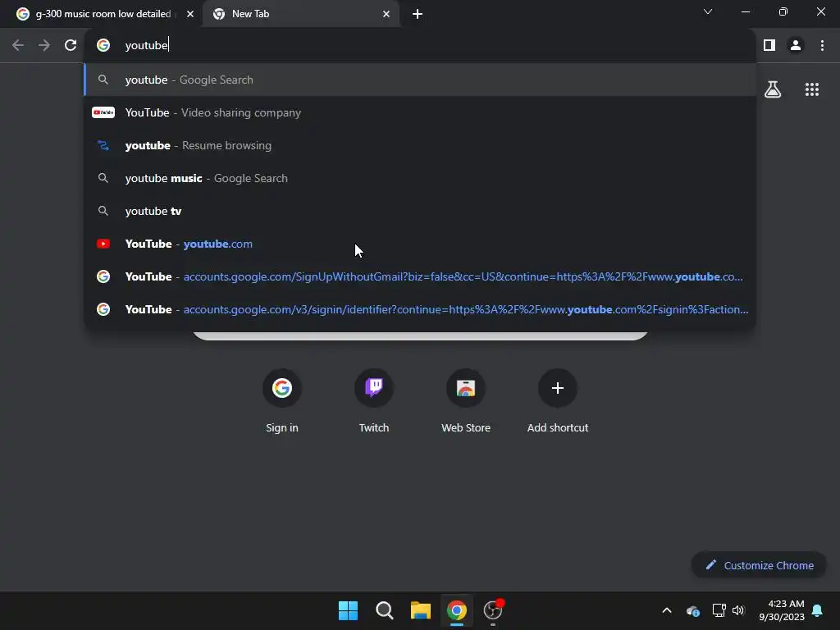Open the notifications bell icon
Viewport: 840px width, 630px height.
pyautogui.click(x=818, y=610)
